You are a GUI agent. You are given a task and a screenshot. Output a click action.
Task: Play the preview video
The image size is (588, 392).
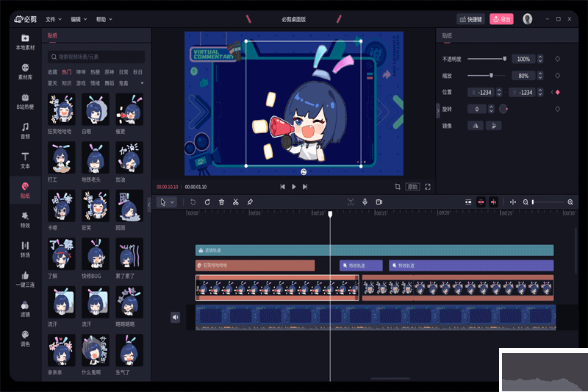click(293, 186)
